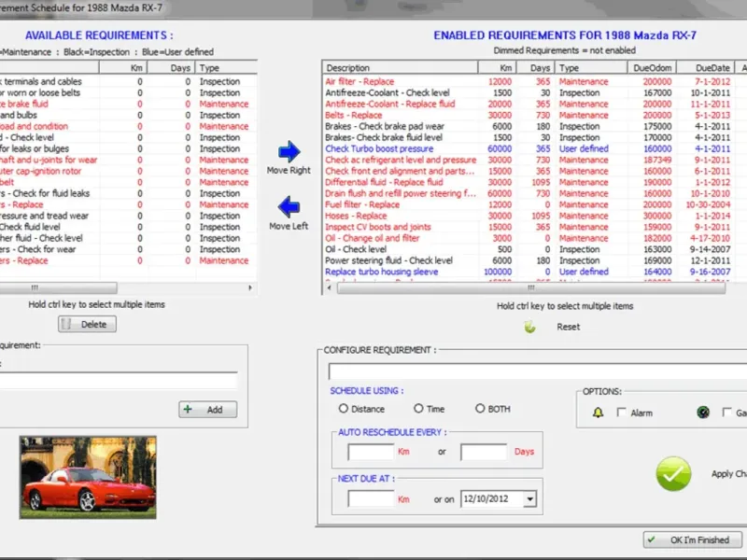Click the Enabled Requirements horizontal scrollbar
This screenshot has height=560, width=747.
point(531,287)
